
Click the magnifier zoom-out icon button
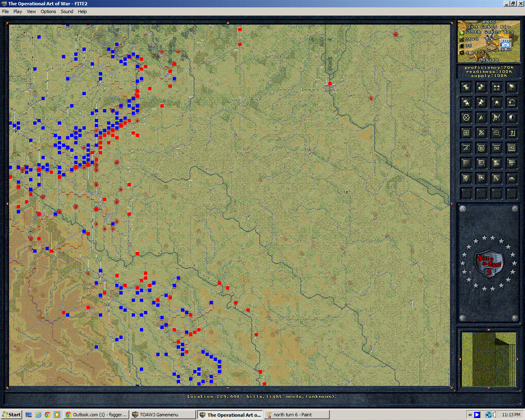496,133
